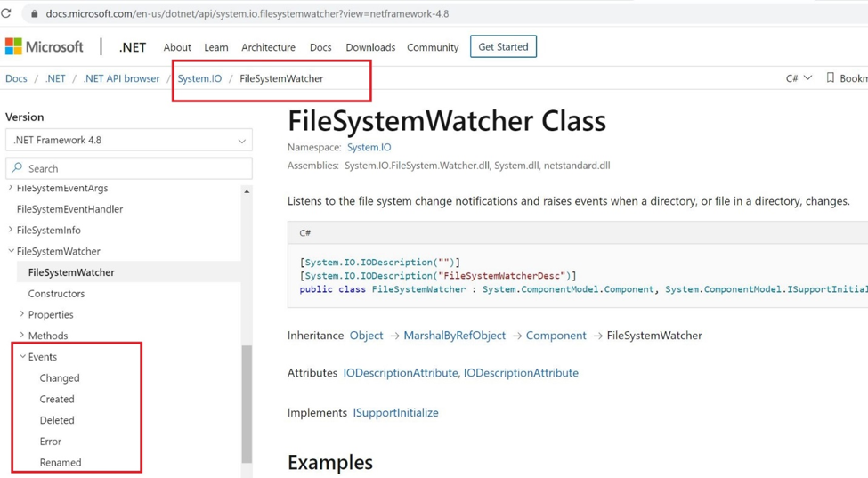
Task: Click the .NET API browser breadcrumb
Action: pyautogui.click(x=121, y=78)
